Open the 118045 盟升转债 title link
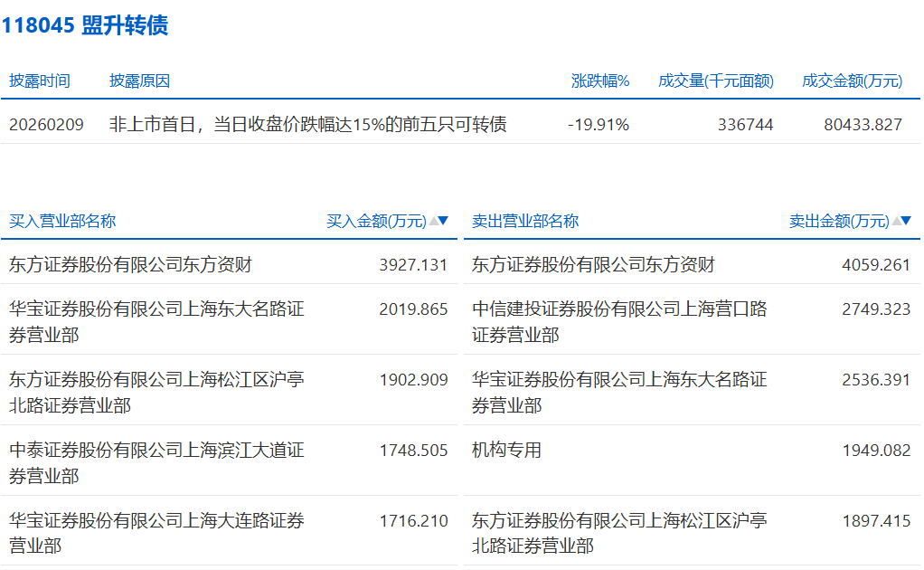Screen dimensions: 924x570 point(84,25)
